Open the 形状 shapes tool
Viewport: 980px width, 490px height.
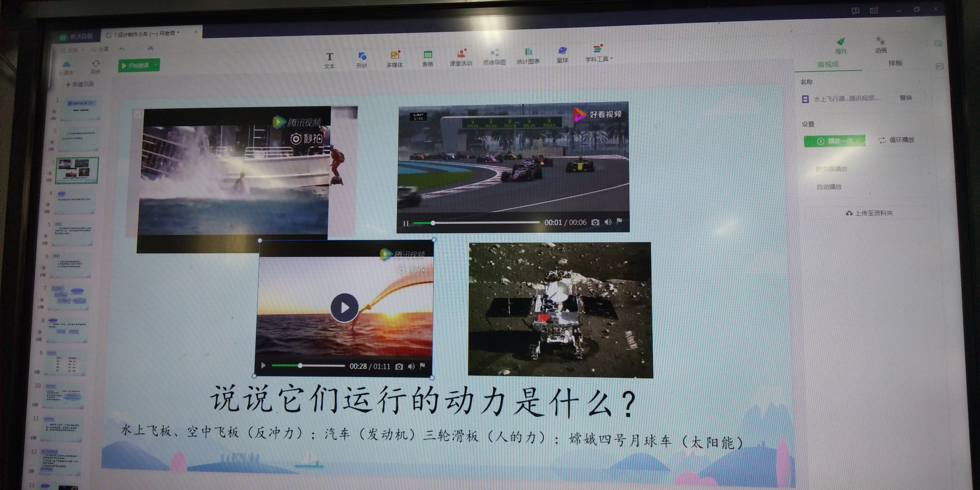pyautogui.click(x=362, y=60)
